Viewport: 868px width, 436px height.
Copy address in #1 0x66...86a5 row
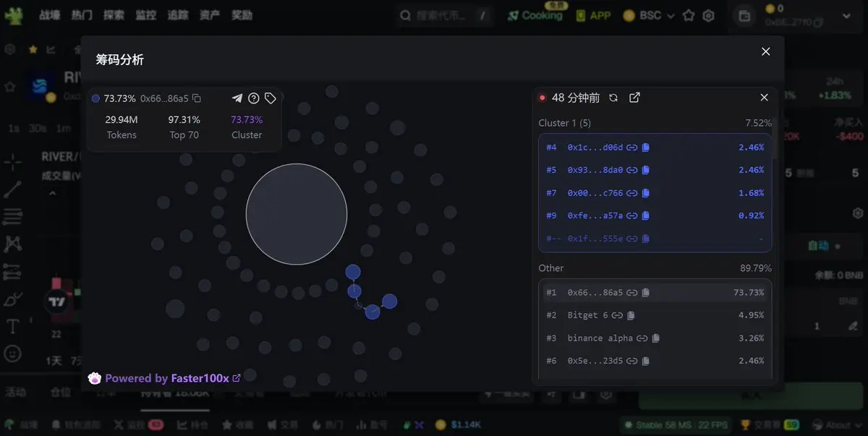coord(646,293)
